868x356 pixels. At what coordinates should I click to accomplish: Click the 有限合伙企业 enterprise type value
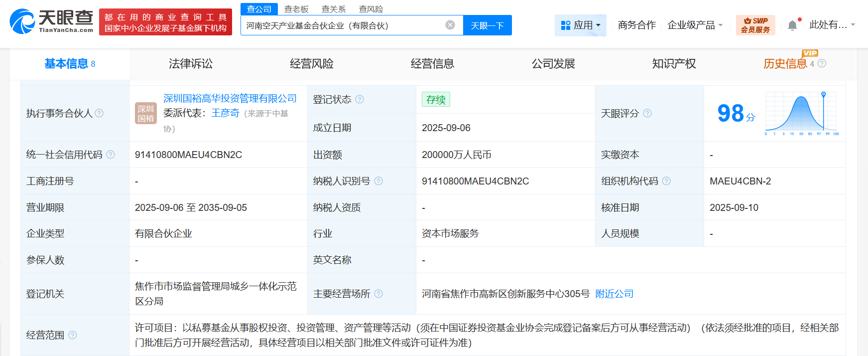163,233
